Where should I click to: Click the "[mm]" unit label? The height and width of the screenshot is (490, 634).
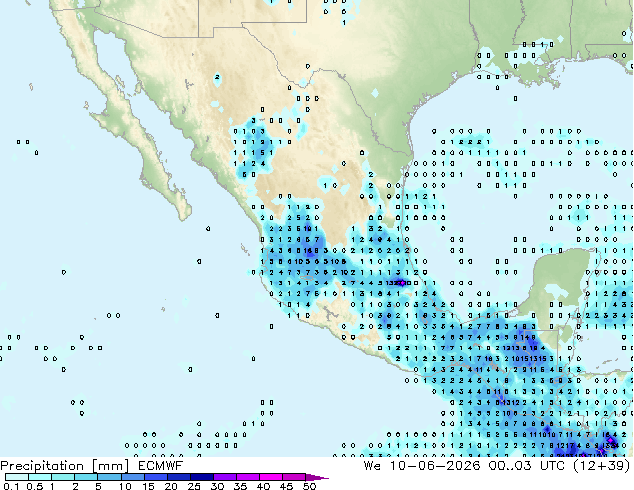click(111, 466)
